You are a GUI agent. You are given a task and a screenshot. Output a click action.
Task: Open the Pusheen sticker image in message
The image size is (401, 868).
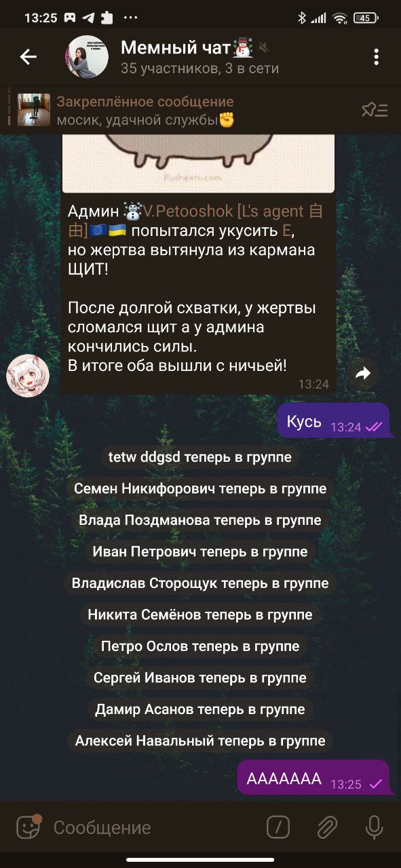pyautogui.click(x=199, y=163)
